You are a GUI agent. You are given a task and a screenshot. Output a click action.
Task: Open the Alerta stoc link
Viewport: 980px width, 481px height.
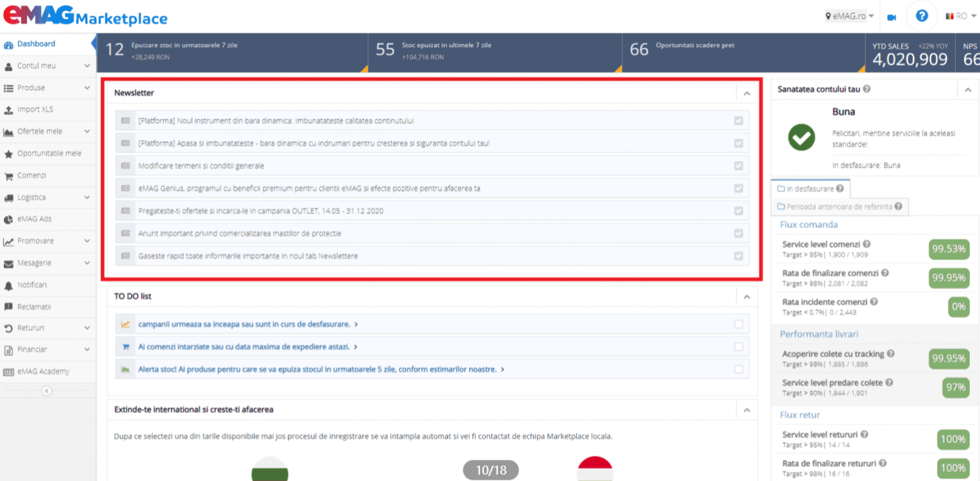click(x=321, y=369)
